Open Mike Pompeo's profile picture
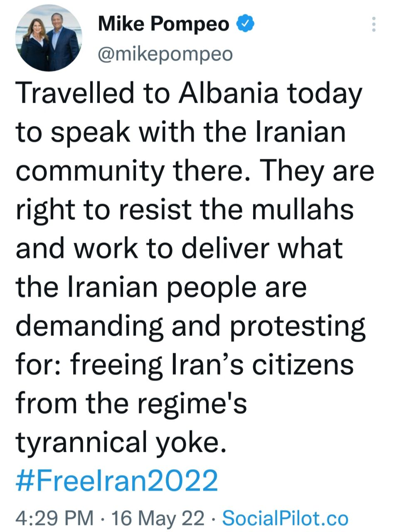The height and width of the screenshot is (532, 399). coord(49,38)
